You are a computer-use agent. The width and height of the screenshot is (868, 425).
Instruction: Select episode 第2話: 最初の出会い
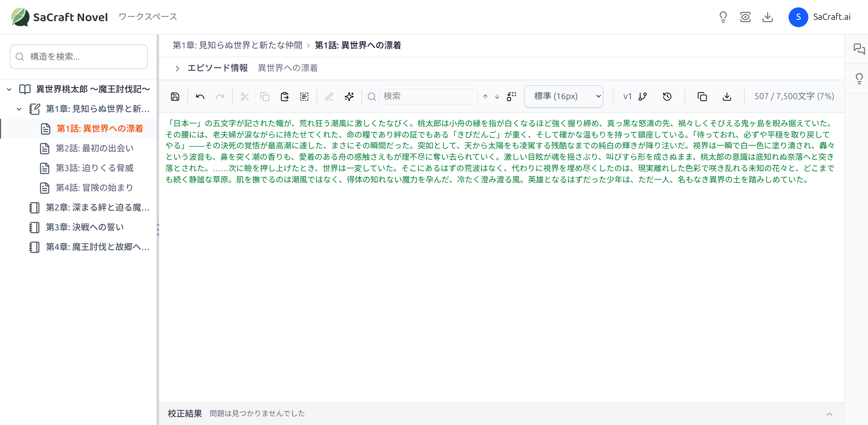(x=95, y=148)
